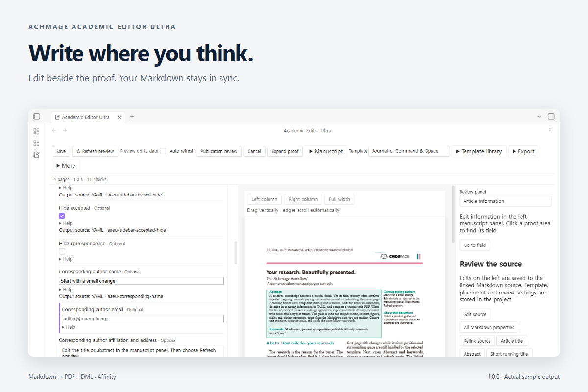
Task: Expand the Export menu
Action: (x=523, y=151)
